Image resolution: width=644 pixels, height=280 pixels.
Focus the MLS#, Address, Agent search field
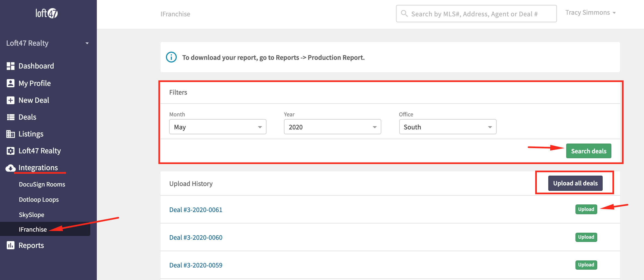coord(476,14)
